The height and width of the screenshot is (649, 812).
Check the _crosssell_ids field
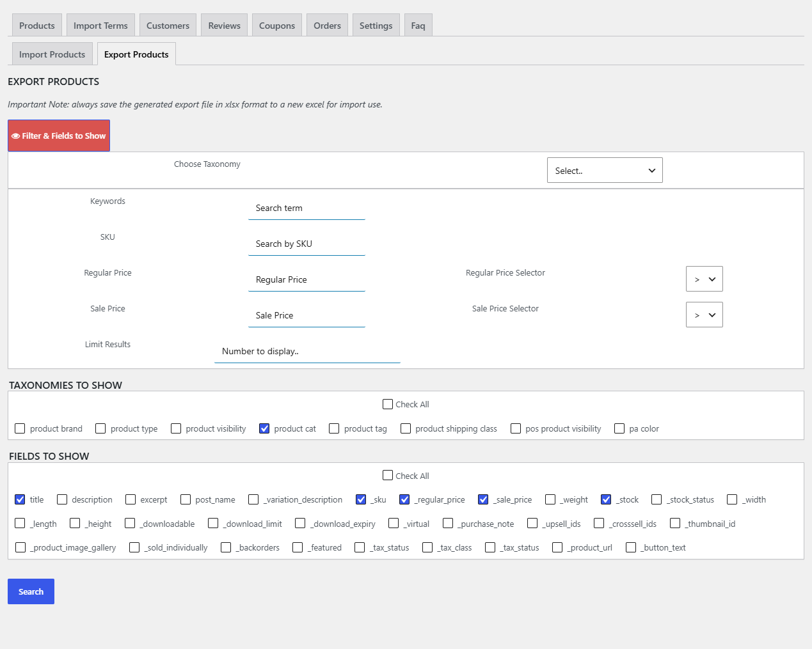[x=599, y=523]
